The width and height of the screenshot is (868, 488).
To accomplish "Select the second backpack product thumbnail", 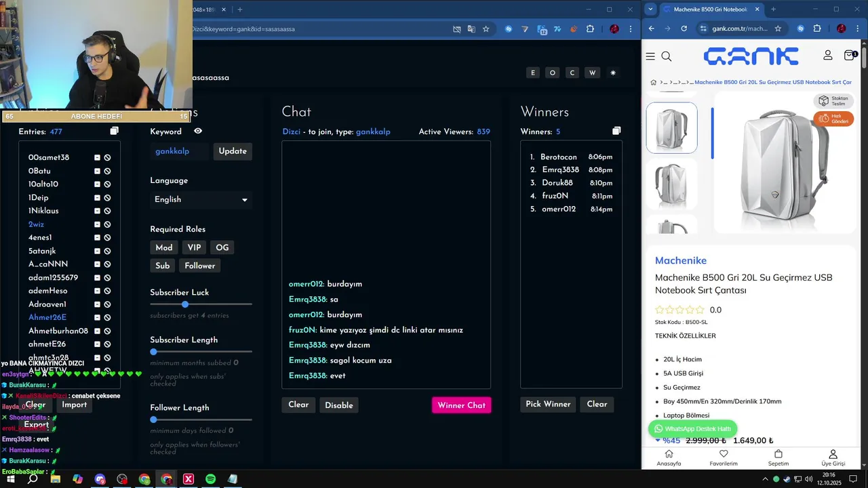I will 671,184.
